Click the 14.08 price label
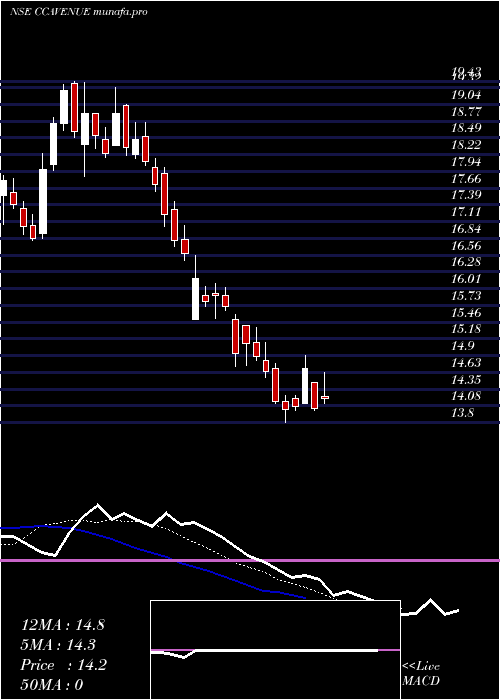 click(467, 396)
